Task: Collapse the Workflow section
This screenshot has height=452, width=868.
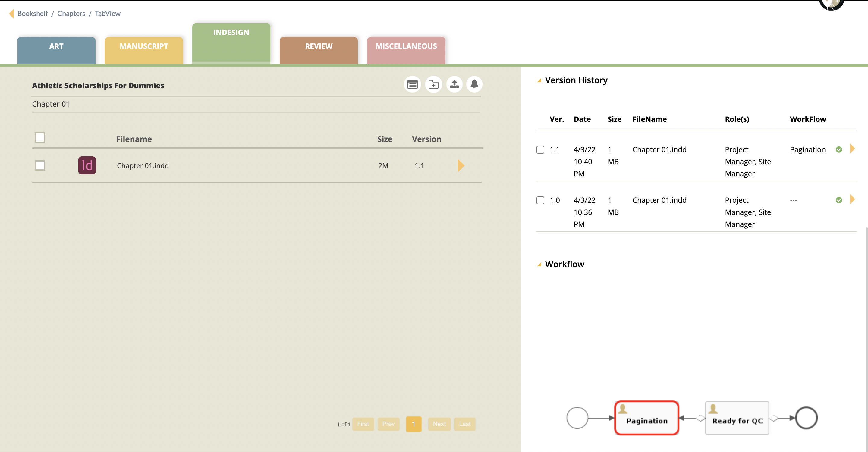Action: [539, 265]
